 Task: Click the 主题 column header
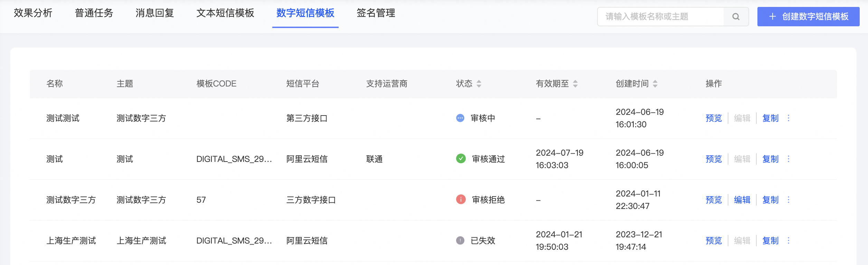tap(125, 84)
